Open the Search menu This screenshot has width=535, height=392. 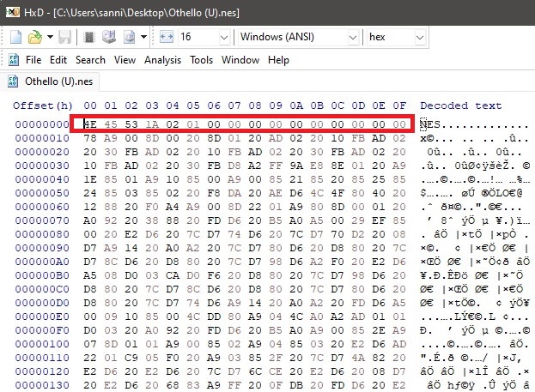[x=90, y=60]
